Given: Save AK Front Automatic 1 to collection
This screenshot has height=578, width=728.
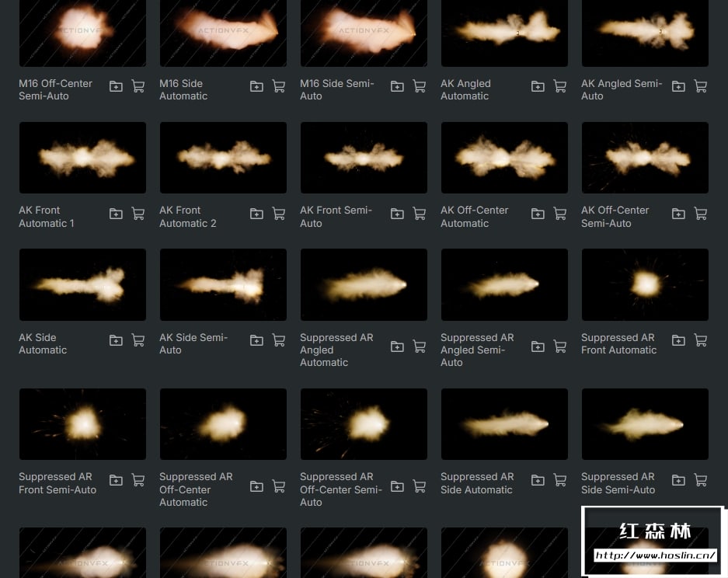Looking at the screenshot, I should 116,214.
